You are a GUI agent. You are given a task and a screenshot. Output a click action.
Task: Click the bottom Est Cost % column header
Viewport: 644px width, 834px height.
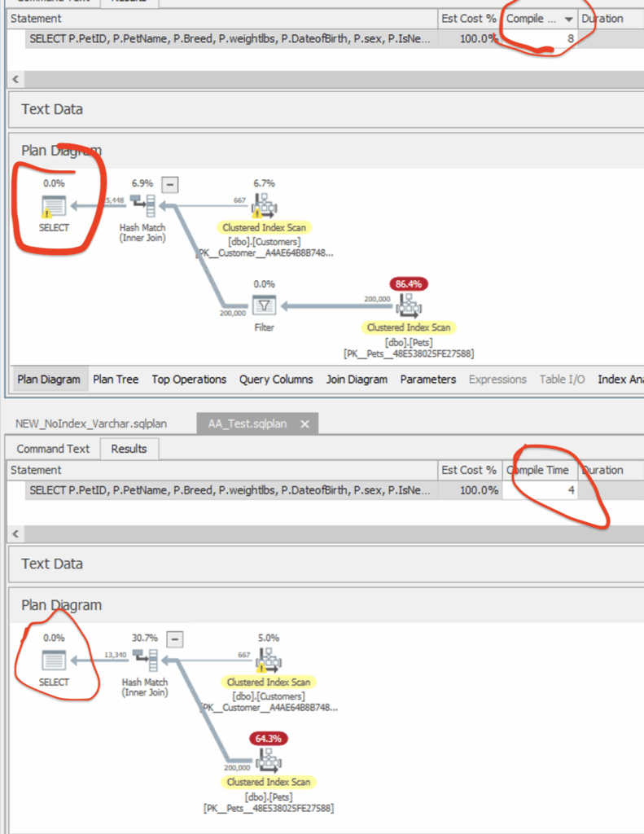point(468,470)
